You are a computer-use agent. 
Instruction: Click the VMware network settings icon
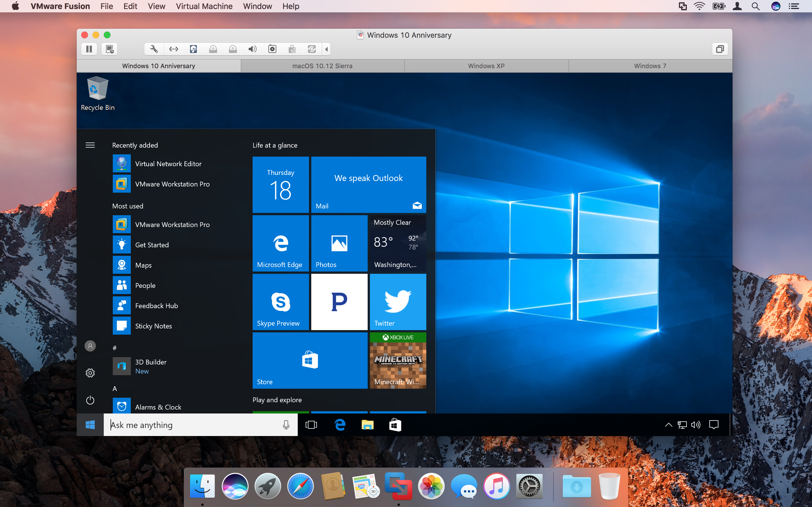click(174, 49)
